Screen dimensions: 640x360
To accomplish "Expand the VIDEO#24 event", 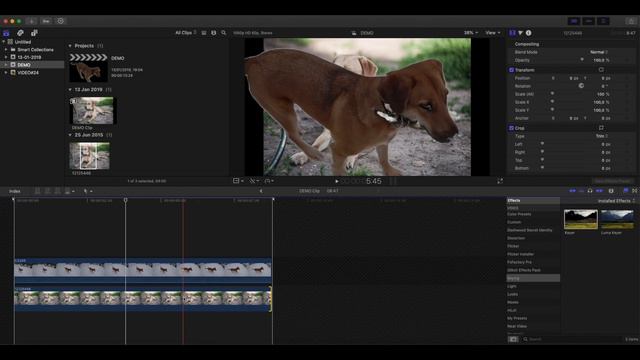I will click(6, 73).
